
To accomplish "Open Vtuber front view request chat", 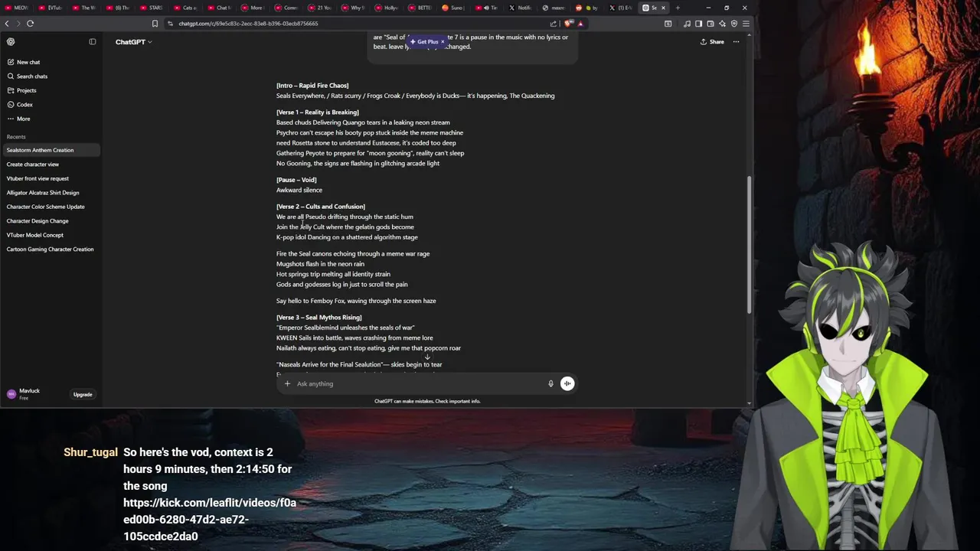I will click(x=51, y=178).
